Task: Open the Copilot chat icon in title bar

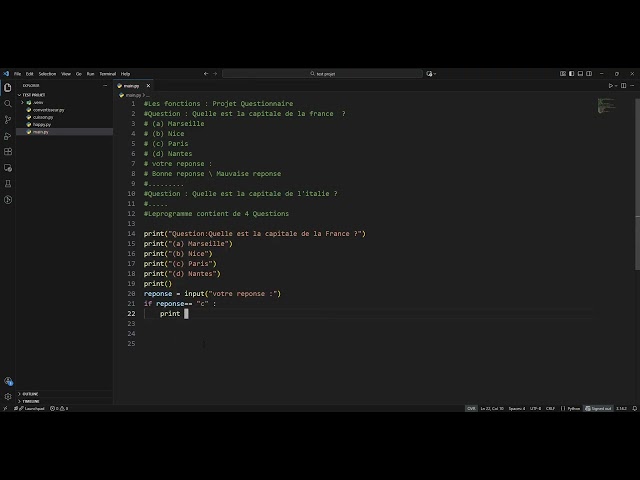Action: point(429,74)
